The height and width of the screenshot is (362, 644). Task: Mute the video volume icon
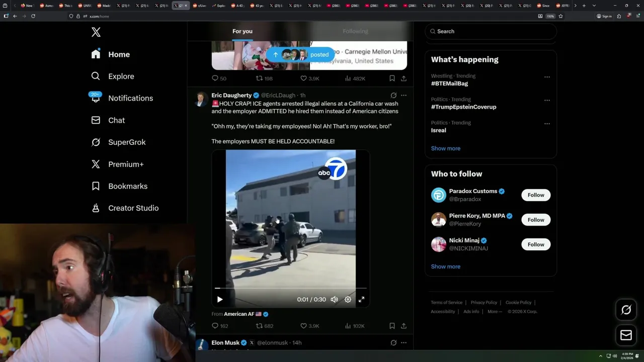point(334,299)
